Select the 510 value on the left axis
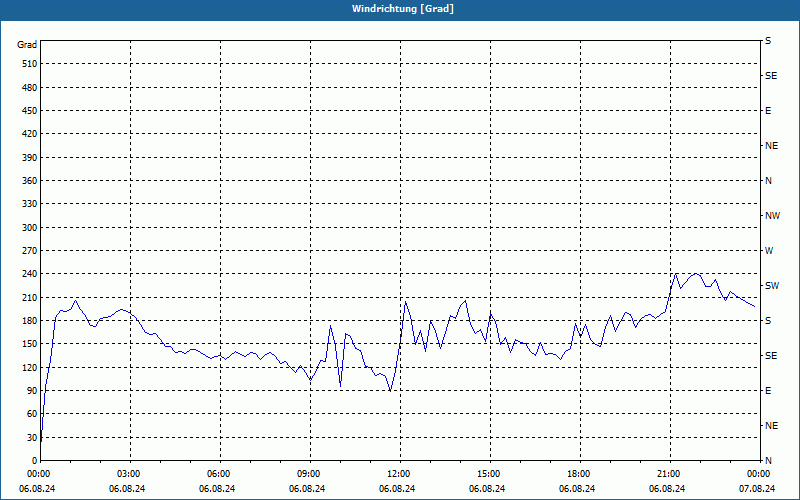This screenshot has height=500, width=800. (x=30, y=64)
